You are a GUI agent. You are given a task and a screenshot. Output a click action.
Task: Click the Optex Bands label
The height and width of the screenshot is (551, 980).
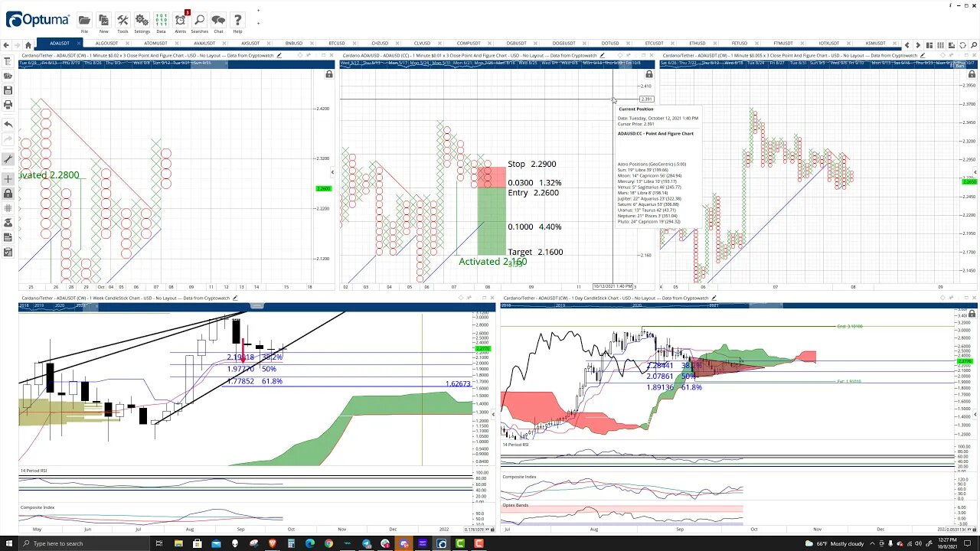(514, 505)
